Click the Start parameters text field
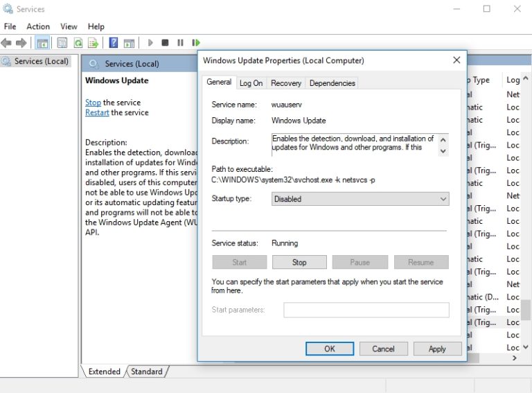Image resolution: width=532 pixels, height=393 pixels. click(366, 310)
